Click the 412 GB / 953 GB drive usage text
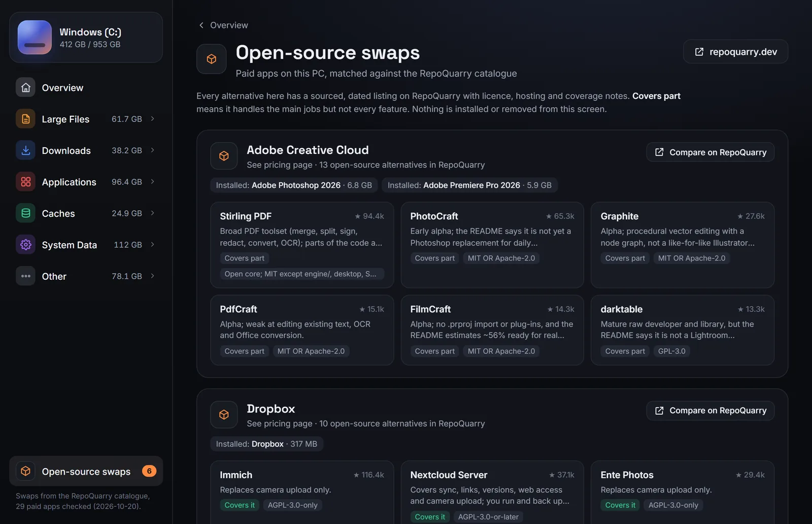 [x=90, y=44]
